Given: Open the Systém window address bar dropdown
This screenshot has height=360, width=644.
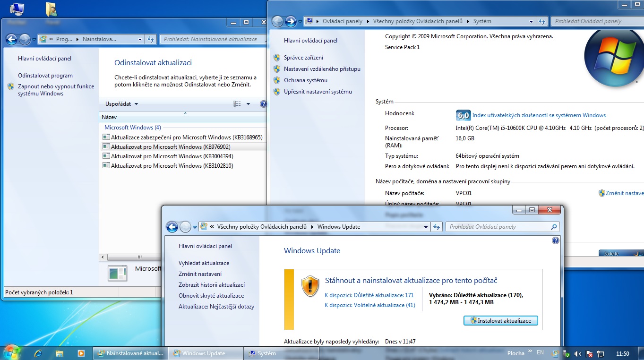Looking at the screenshot, I should coord(531,21).
